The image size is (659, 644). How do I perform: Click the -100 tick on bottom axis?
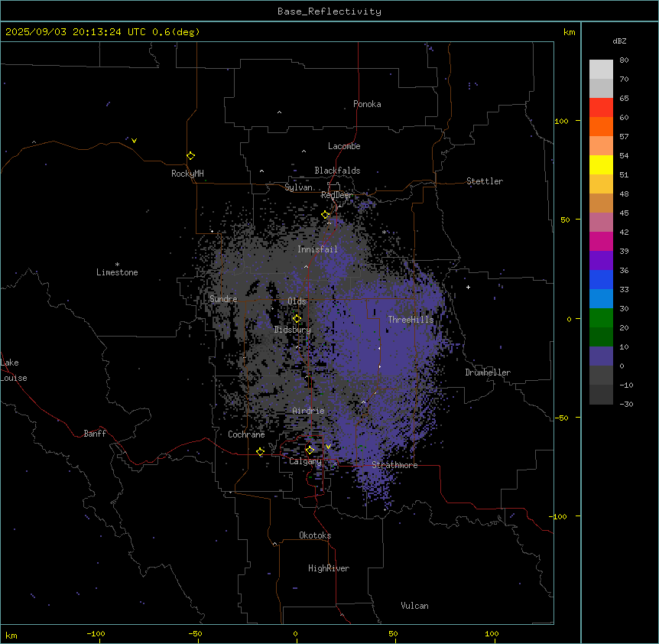pos(96,633)
